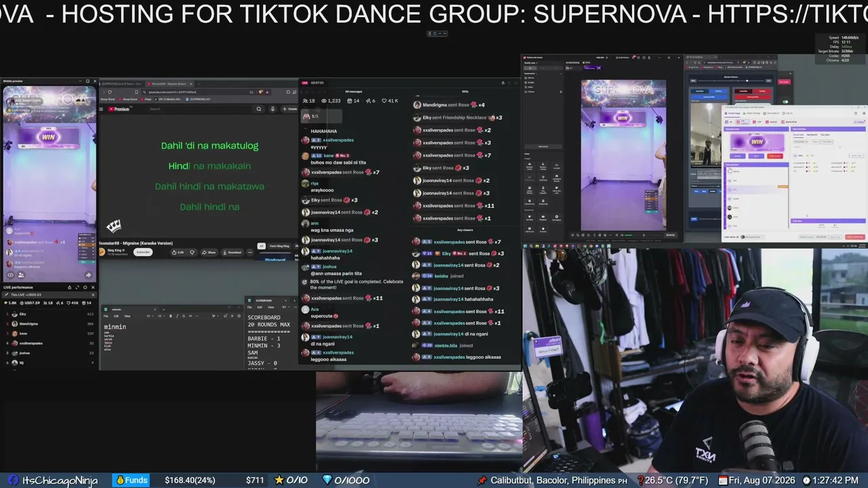
Task: Click the "wag kna umasa nga" chat message
Action: pos(332,230)
